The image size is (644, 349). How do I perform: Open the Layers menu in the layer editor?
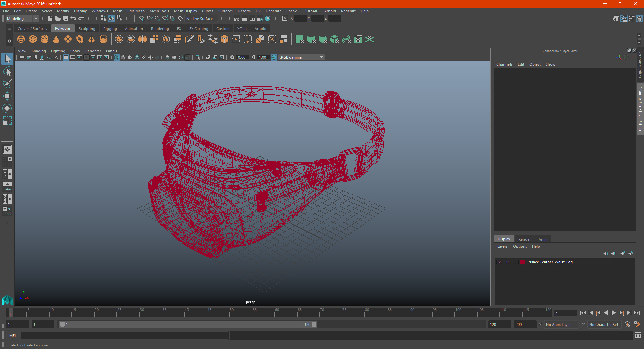pyautogui.click(x=502, y=246)
